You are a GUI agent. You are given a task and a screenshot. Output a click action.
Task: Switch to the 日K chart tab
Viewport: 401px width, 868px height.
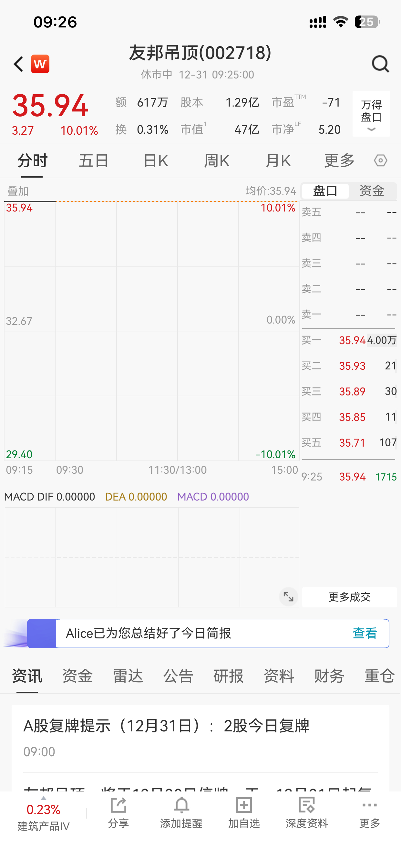point(156,160)
